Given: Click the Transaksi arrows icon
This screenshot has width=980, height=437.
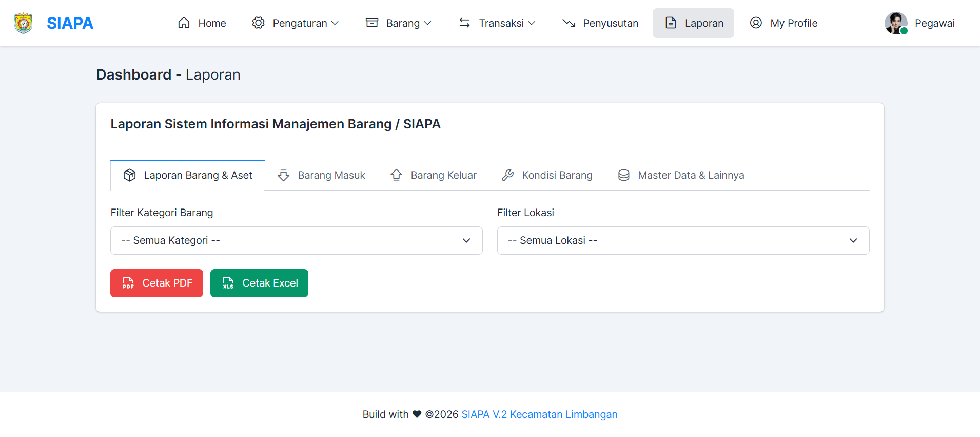Looking at the screenshot, I should 465,23.
